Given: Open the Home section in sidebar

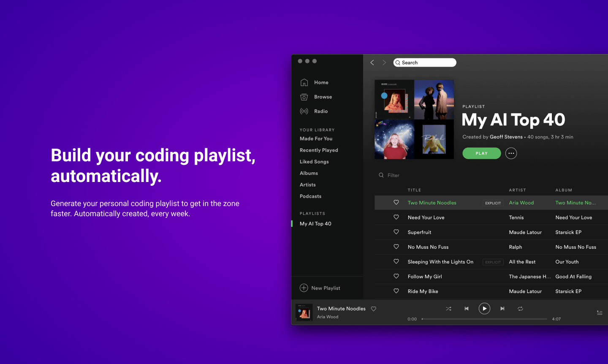Looking at the screenshot, I should point(321,82).
